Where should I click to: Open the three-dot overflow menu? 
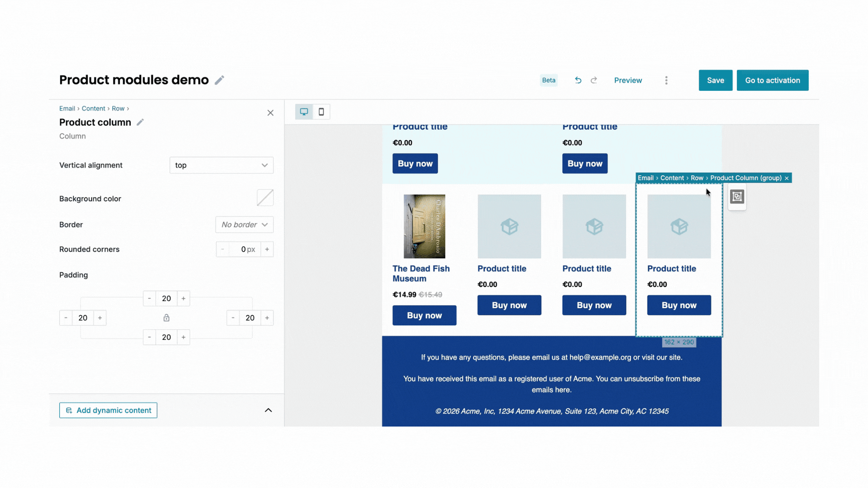click(666, 80)
